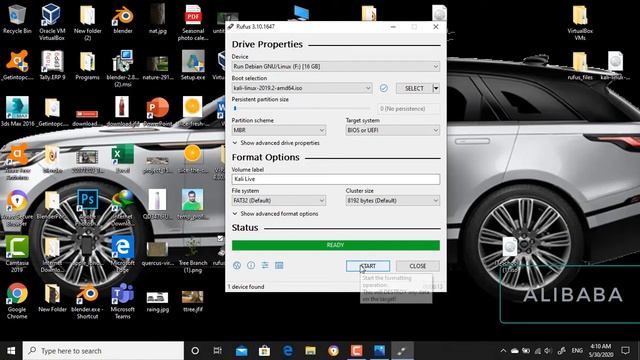Open Rufus log viewer icon

click(279, 265)
